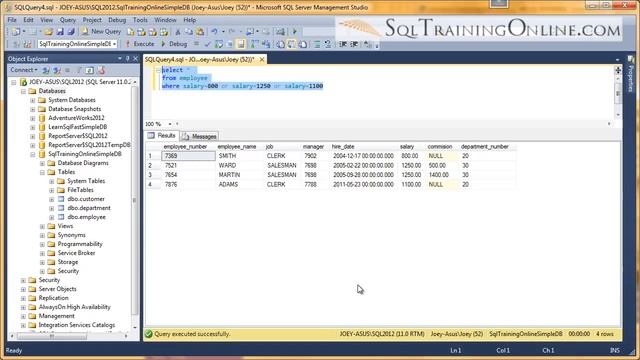Click the Increase Indent icon

point(354,44)
